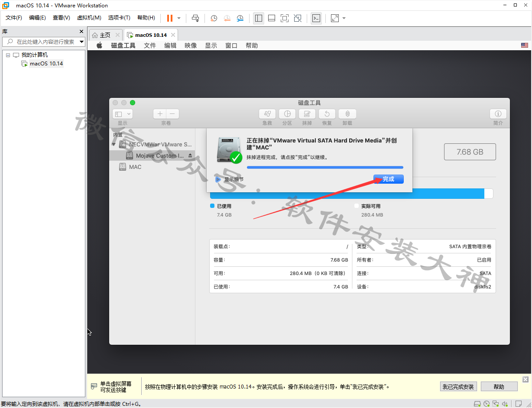
Task: Toggle the library sidebar view icon
Action: (259, 18)
